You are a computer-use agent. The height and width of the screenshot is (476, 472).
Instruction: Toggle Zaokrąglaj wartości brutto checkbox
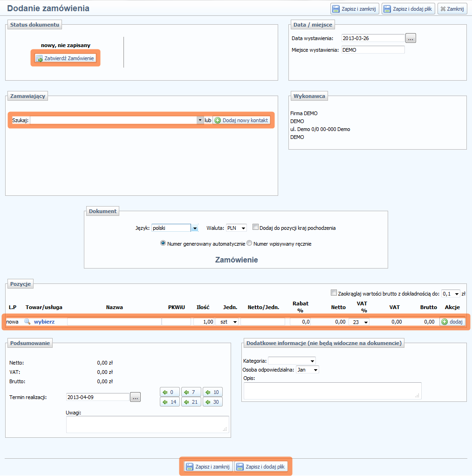(x=333, y=293)
